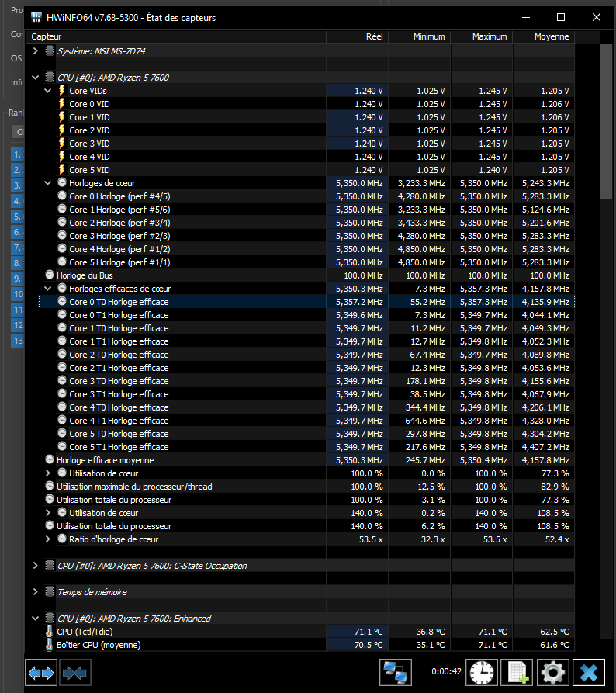
Task: Expand the Système: MSI MS-7D74 section
Action: (36, 50)
